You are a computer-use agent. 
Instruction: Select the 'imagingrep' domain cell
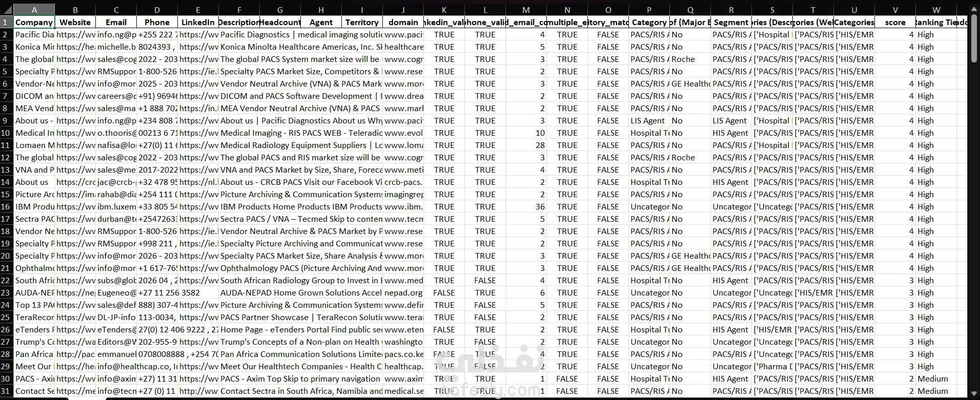403,194
